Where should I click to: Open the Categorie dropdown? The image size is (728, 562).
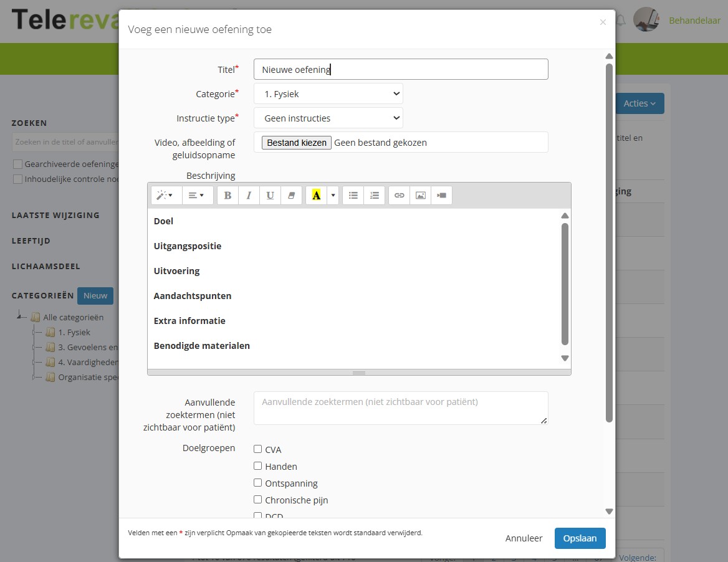(328, 94)
